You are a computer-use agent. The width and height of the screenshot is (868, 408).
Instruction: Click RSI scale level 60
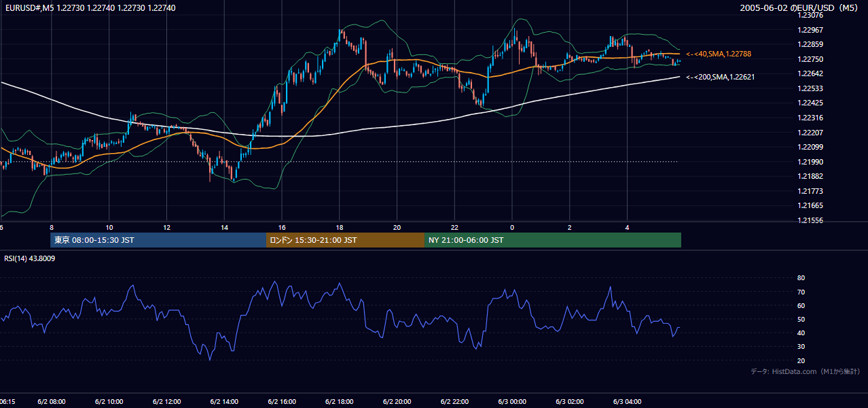point(801,305)
